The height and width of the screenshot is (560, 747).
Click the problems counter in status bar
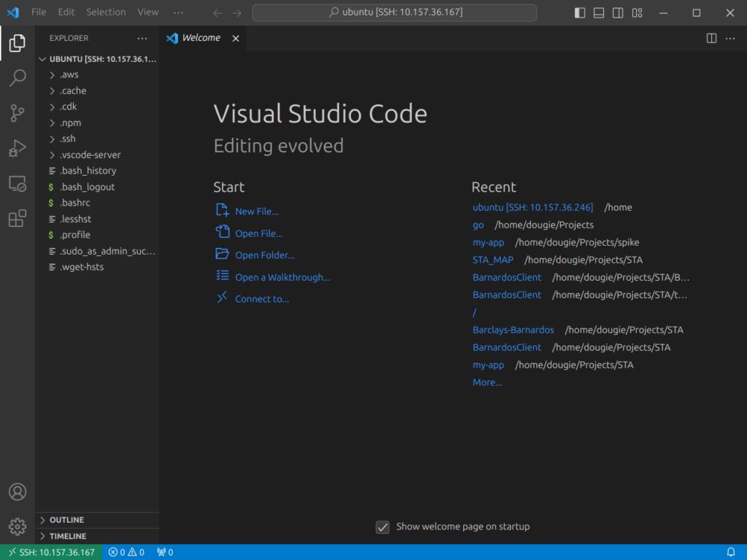pos(125,552)
